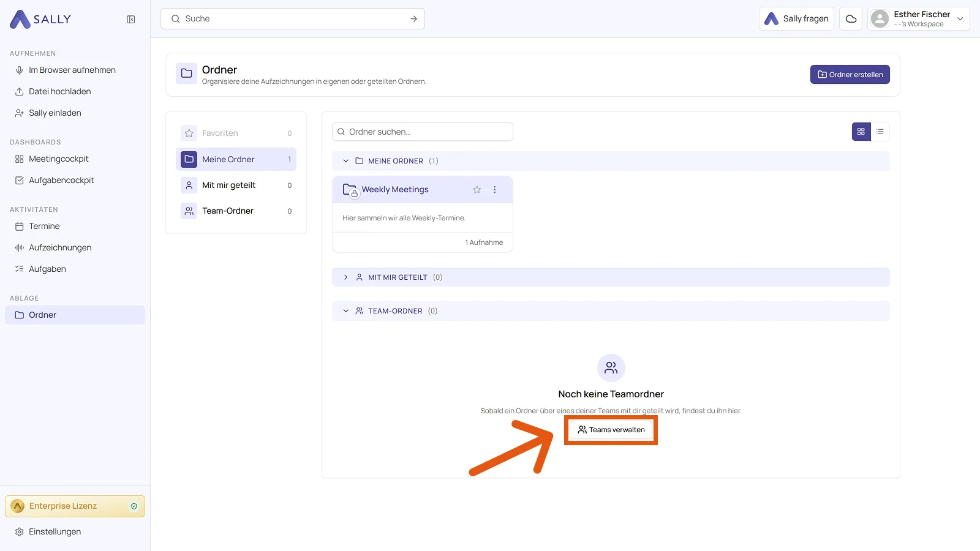Select the Team-Ordner filter
The height and width of the screenshot is (551, 980).
[236, 211]
